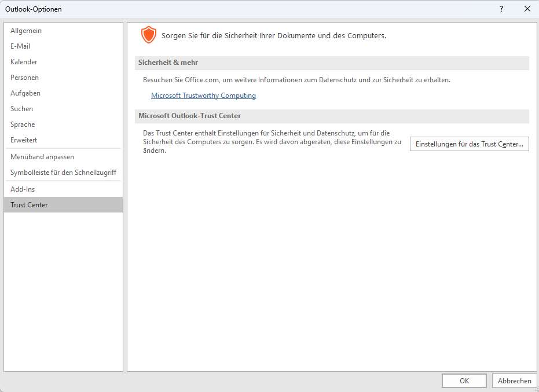Click the Sicherheit & mehr heading
539x392 pixels.
168,63
